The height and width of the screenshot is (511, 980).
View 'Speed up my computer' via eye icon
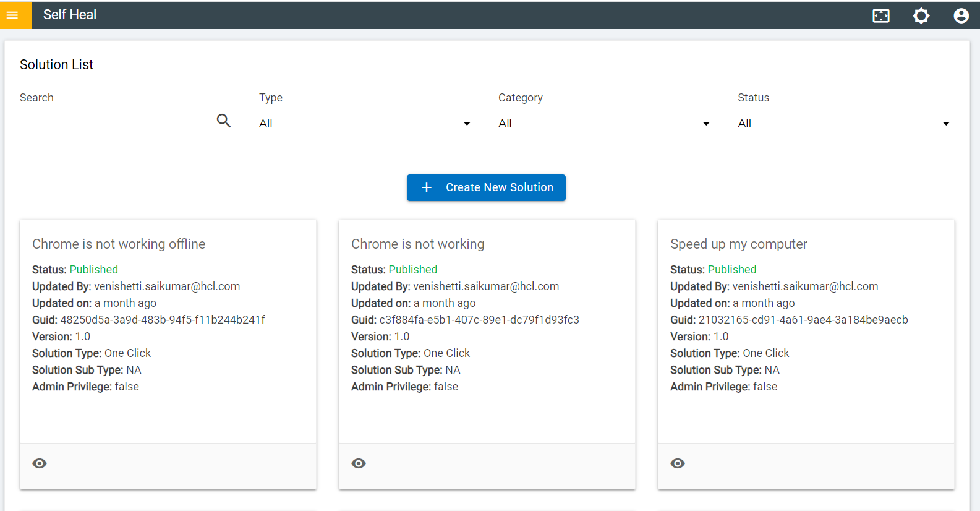click(678, 463)
